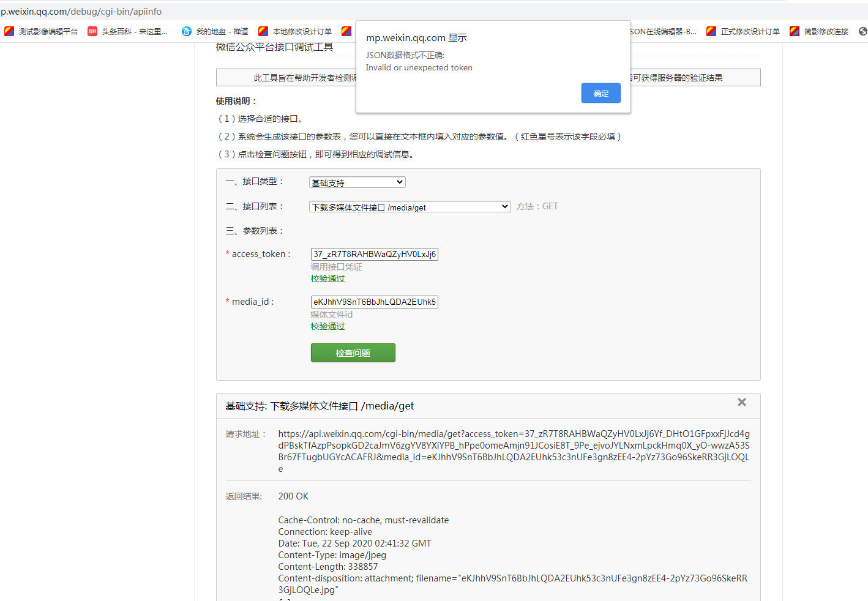
Task: Click the alert title mp.weixin.qq.com 显示
Action: coord(416,38)
